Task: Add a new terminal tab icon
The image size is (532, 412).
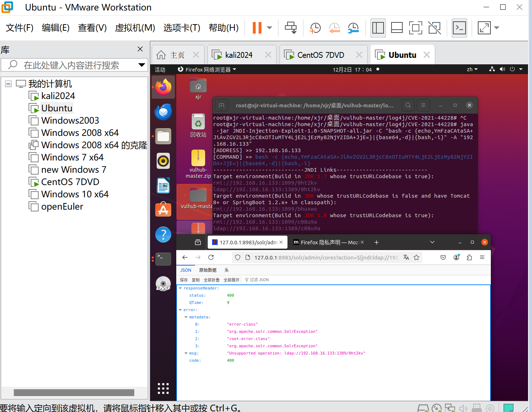Action: tap(221, 105)
